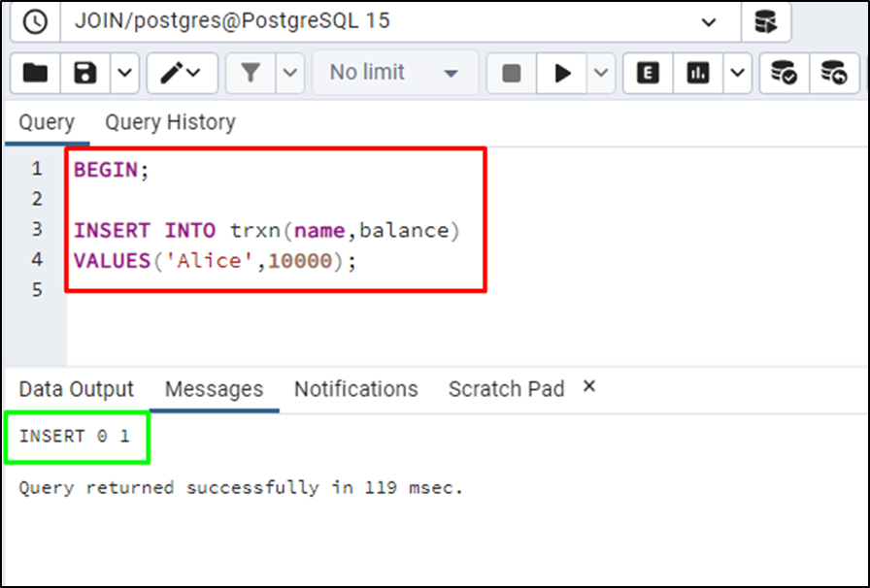The image size is (870, 588).
Task: Expand the explain options arrow
Action: (737, 73)
